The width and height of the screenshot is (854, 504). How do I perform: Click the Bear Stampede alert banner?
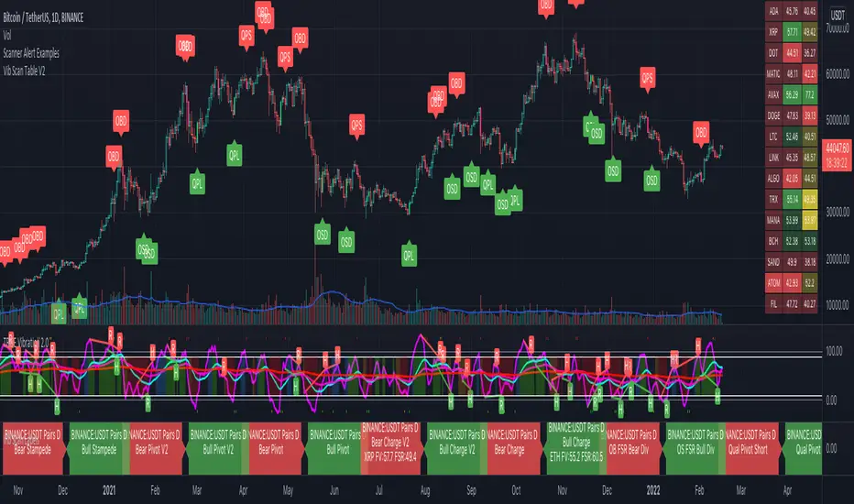coord(33,448)
